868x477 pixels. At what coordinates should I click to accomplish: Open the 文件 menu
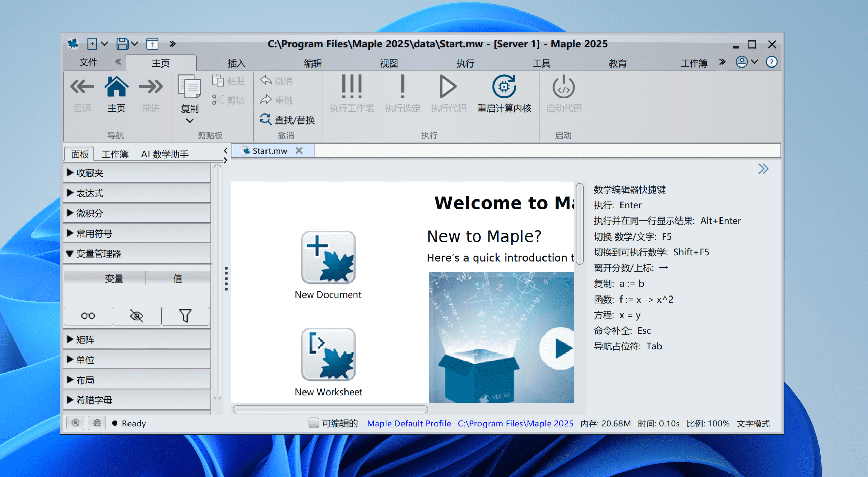88,62
